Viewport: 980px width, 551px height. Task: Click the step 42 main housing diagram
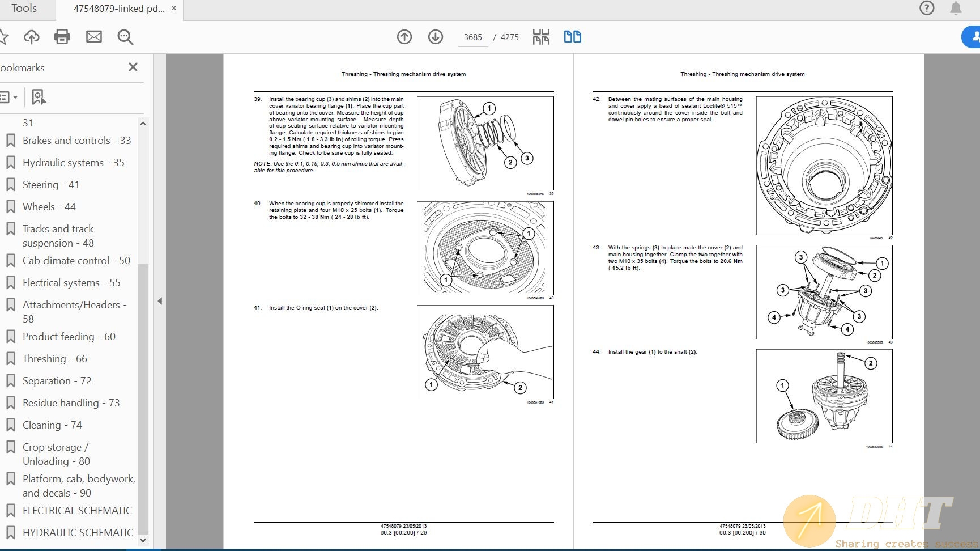(824, 166)
